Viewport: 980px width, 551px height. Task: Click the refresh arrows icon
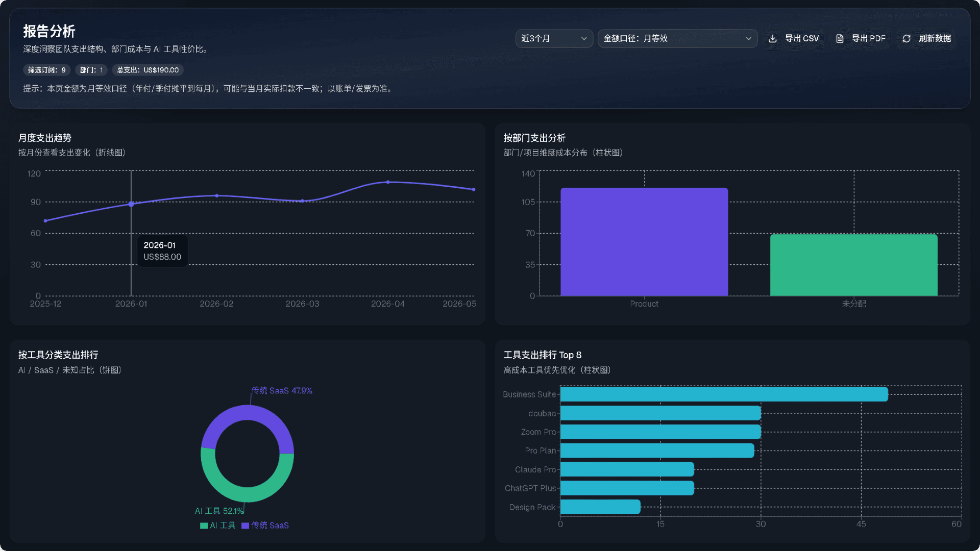click(906, 39)
